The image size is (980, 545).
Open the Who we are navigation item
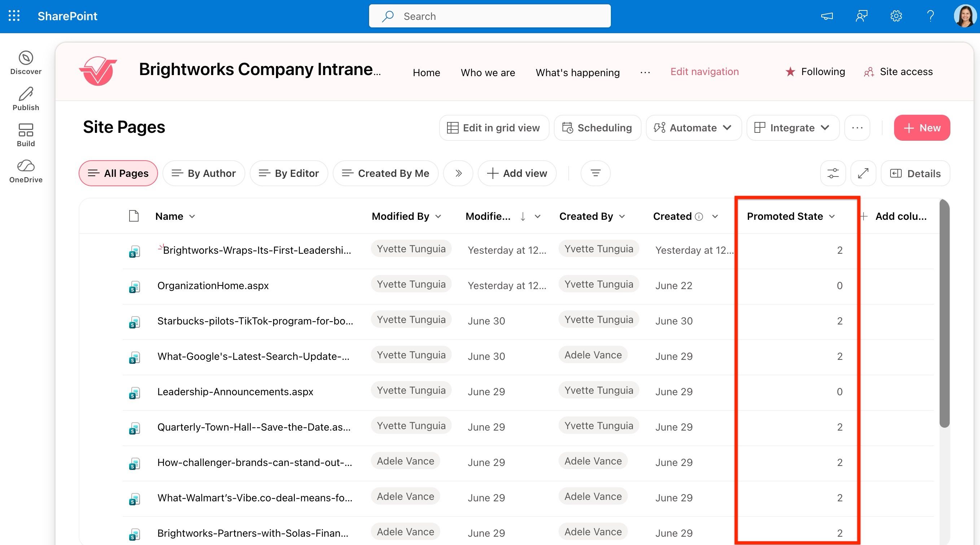point(488,72)
